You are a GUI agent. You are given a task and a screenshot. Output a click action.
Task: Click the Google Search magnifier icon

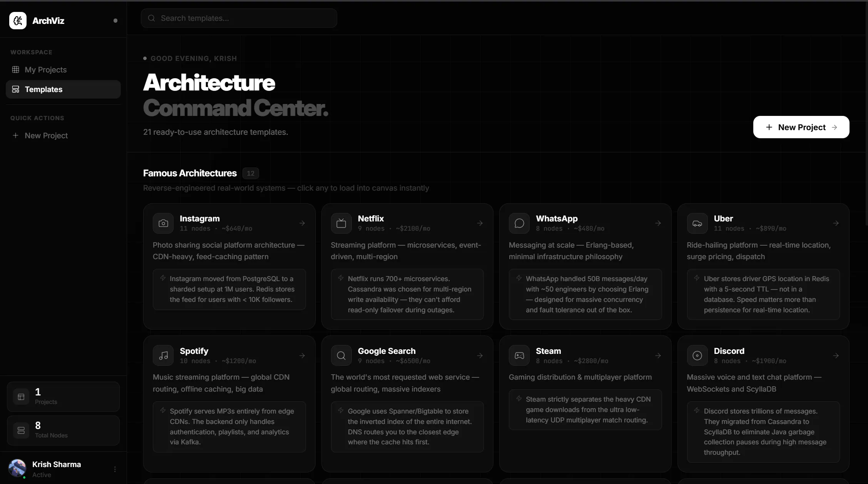click(341, 355)
